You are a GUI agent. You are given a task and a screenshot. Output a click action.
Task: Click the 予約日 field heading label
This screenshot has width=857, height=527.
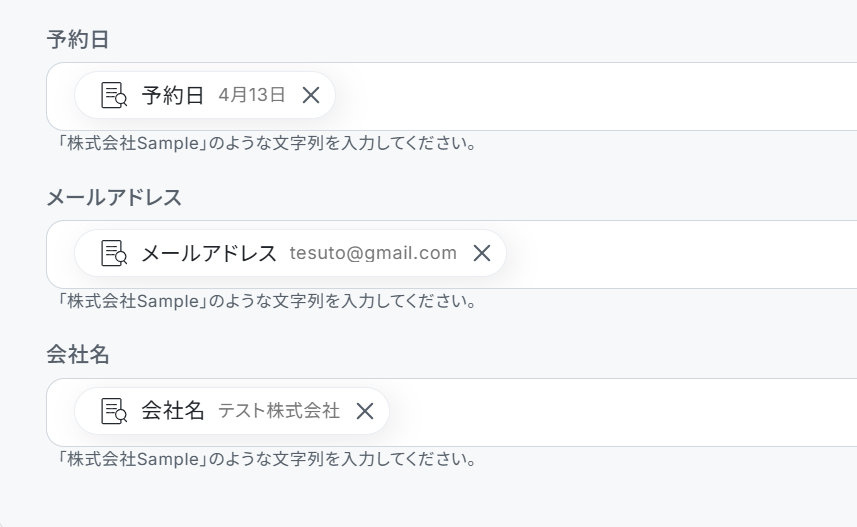point(78,40)
